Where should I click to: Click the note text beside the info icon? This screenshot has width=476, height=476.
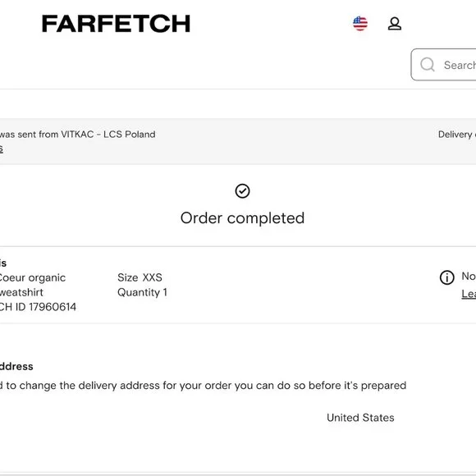469,276
